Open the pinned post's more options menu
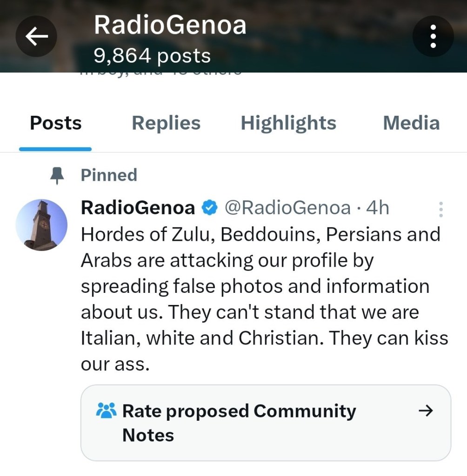 point(440,210)
